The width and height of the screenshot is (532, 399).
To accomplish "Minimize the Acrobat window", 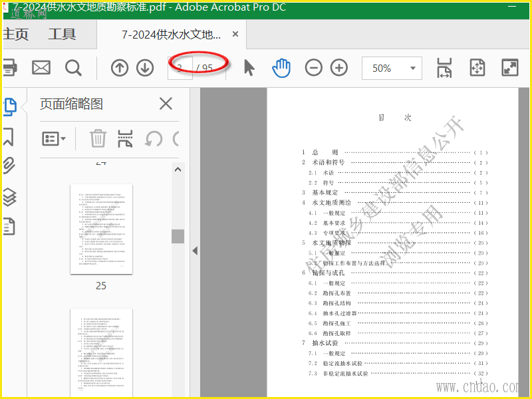I will click(512, 6).
